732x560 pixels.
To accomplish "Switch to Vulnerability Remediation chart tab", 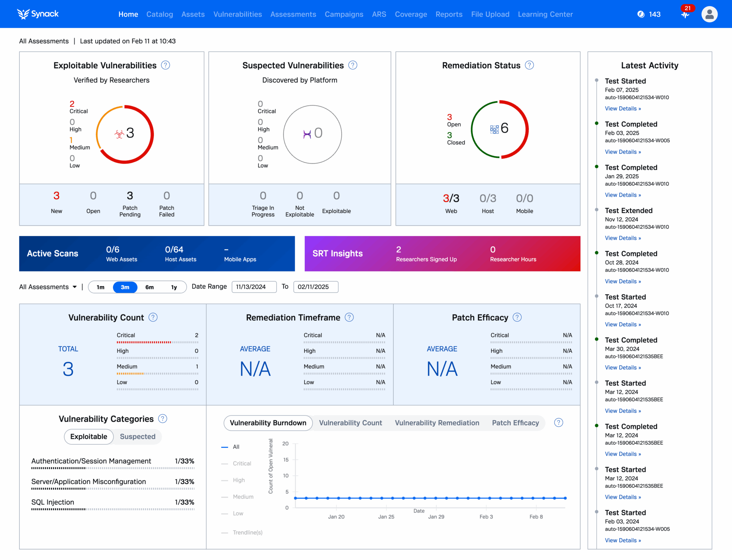I will 437,423.
